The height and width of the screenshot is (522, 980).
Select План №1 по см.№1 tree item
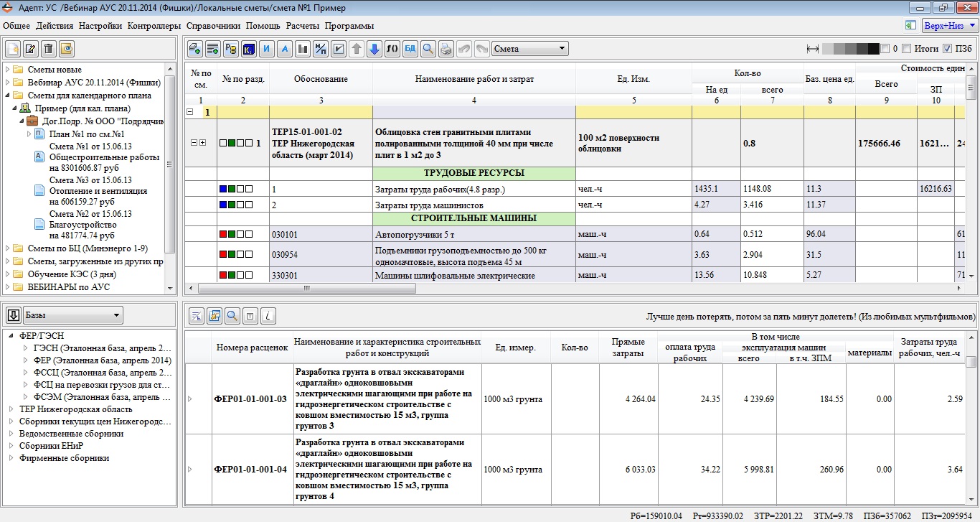[x=87, y=134]
